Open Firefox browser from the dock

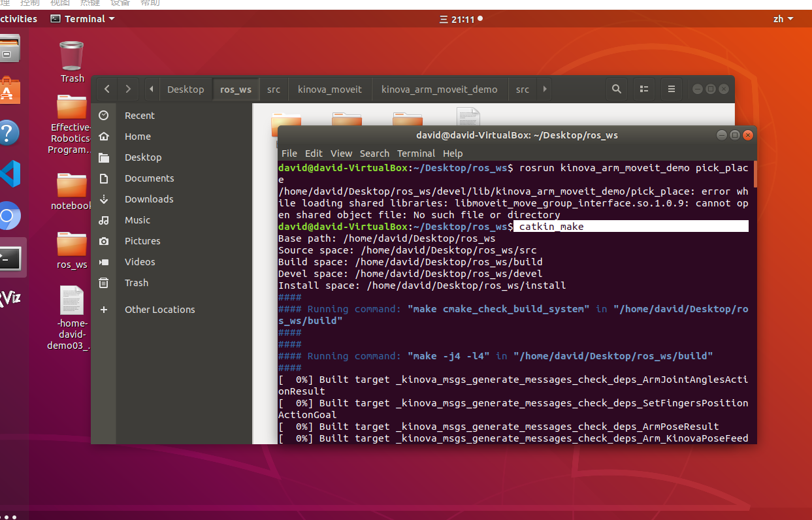[x=10, y=216]
